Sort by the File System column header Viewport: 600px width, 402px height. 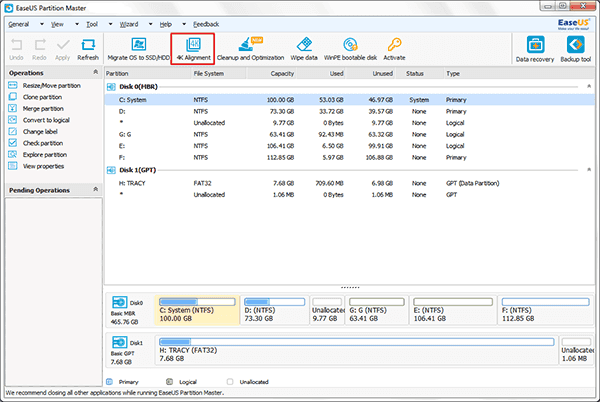click(218, 73)
